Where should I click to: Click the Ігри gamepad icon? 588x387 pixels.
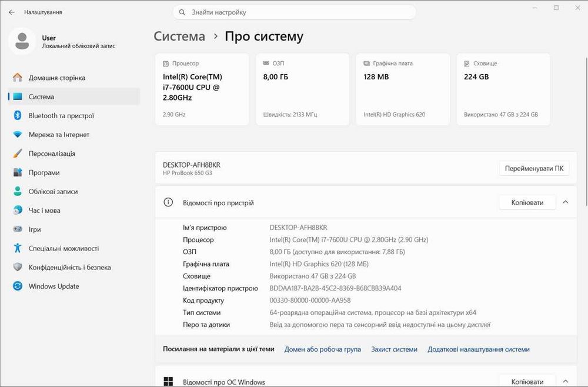tap(17, 229)
